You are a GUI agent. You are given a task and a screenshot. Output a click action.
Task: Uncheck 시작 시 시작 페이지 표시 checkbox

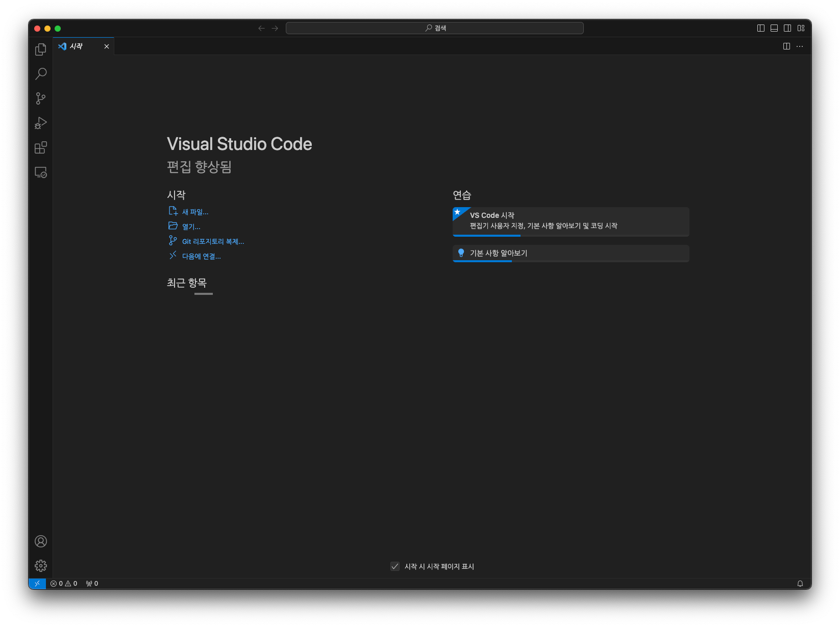395,566
